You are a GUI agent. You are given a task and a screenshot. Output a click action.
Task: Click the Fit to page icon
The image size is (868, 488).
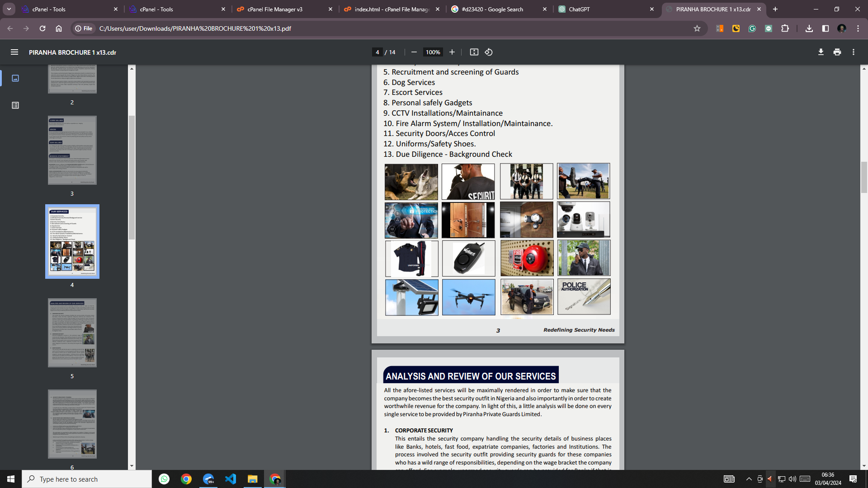click(x=474, y=52)
